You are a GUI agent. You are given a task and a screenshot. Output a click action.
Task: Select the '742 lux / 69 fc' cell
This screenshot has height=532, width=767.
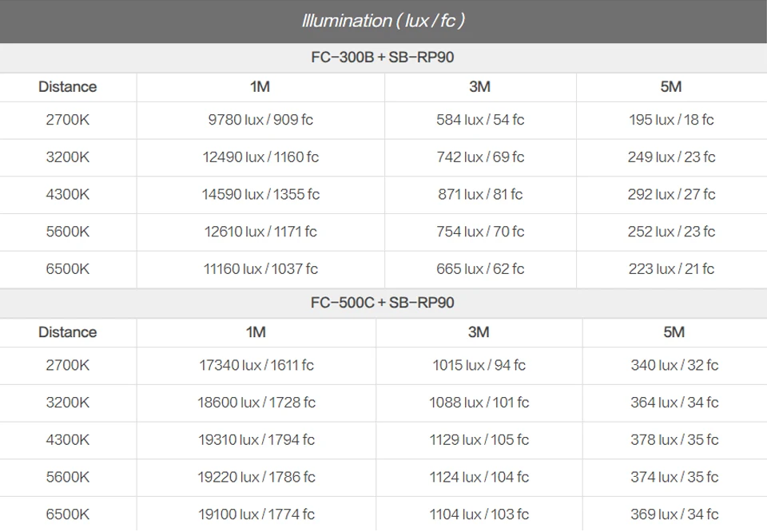click(x=480, y=157)
